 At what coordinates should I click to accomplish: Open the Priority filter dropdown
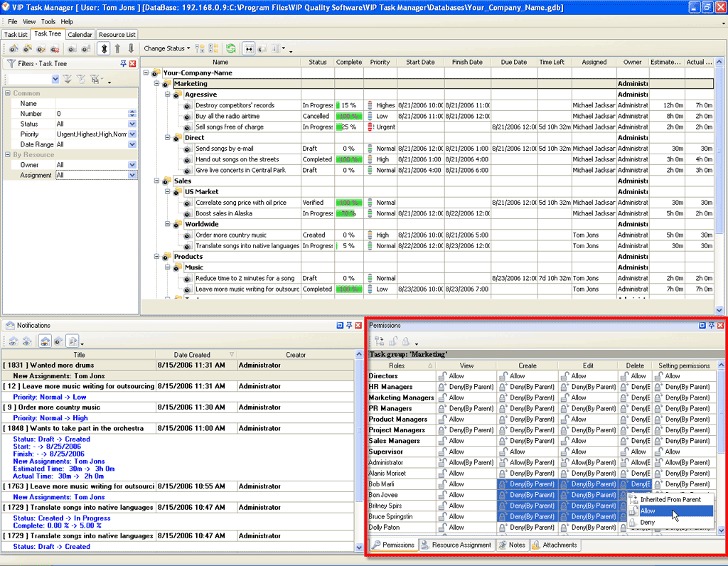tap(132, 134)
